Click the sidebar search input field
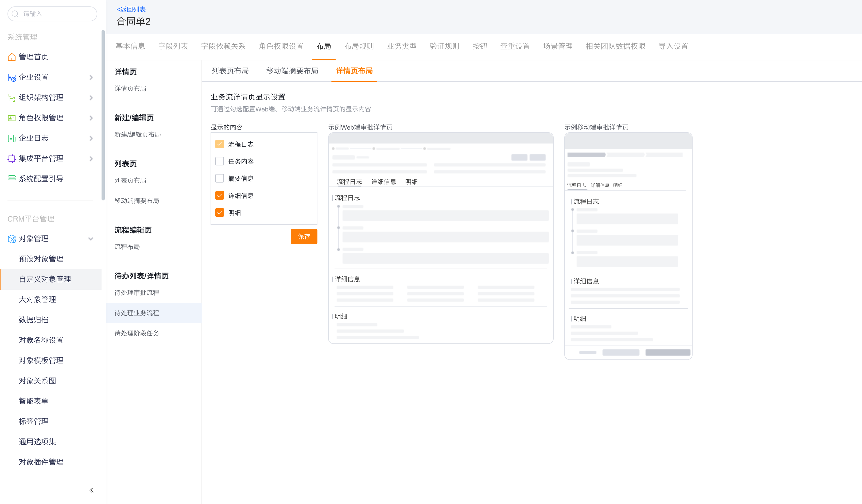This screenshot has height=504, width=862. [52, 14]
